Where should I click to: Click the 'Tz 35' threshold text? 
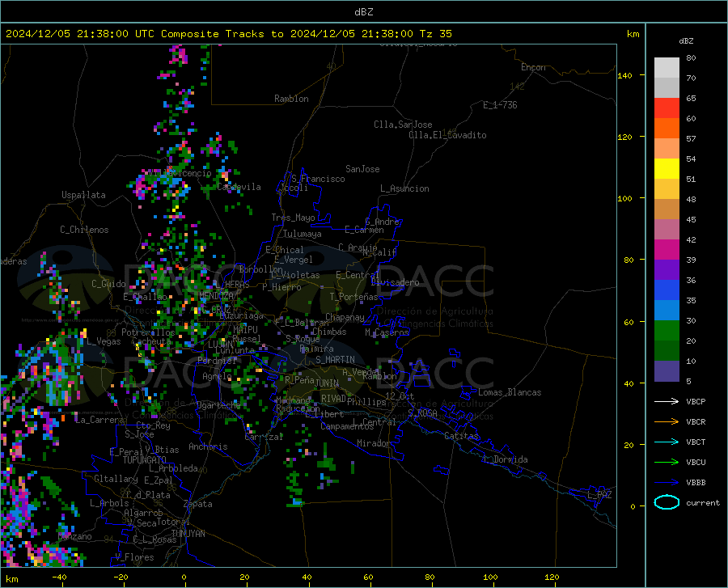coord(435,34)
